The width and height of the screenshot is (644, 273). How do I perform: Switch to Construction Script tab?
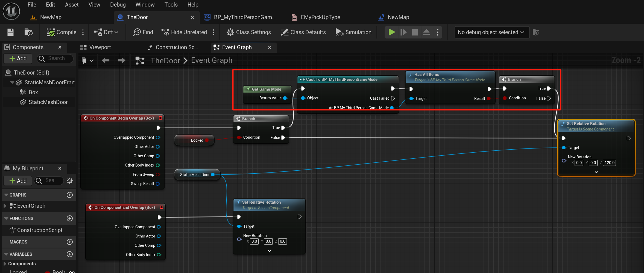click(x=173, y=47)
